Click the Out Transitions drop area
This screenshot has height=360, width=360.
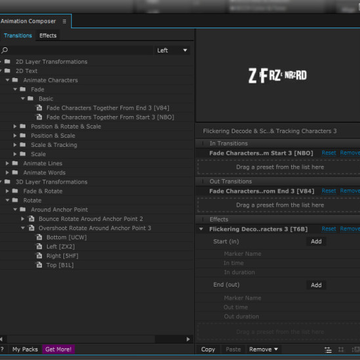[x=278, y=205]
